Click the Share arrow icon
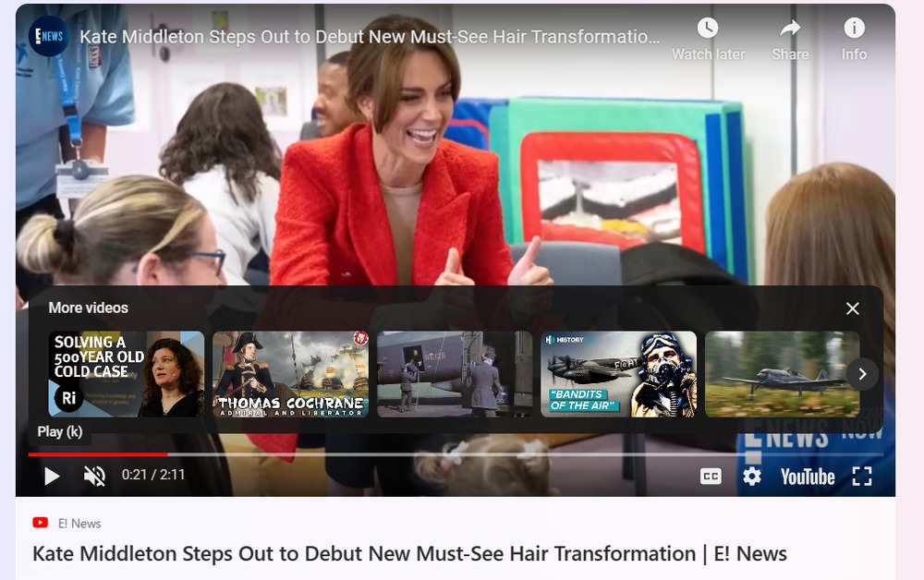Viewport: 924px width, 580px height. pos(790,39)
